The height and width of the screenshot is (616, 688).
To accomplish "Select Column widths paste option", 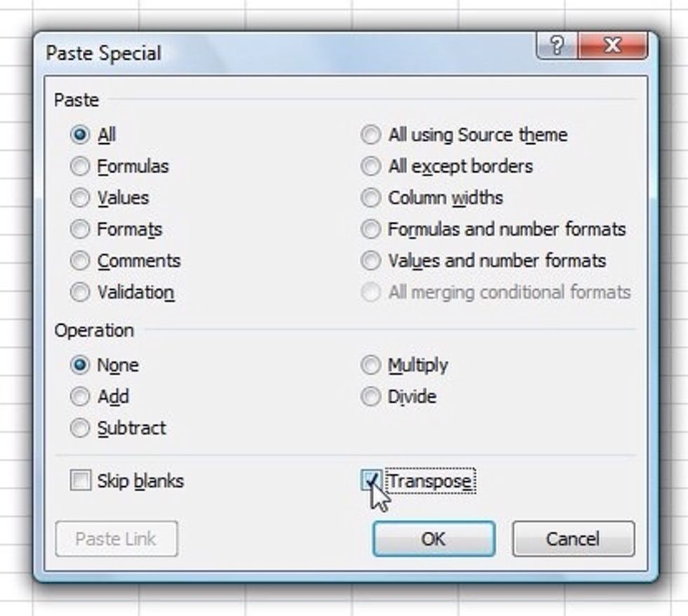I will click(x=371, y=198).
